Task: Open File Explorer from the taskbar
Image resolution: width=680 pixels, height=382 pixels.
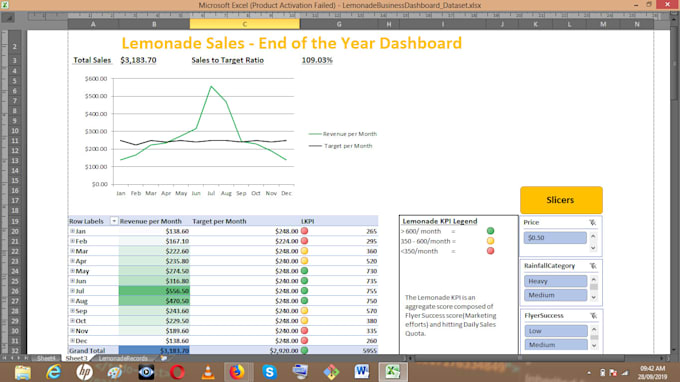Action: (23, 372)
